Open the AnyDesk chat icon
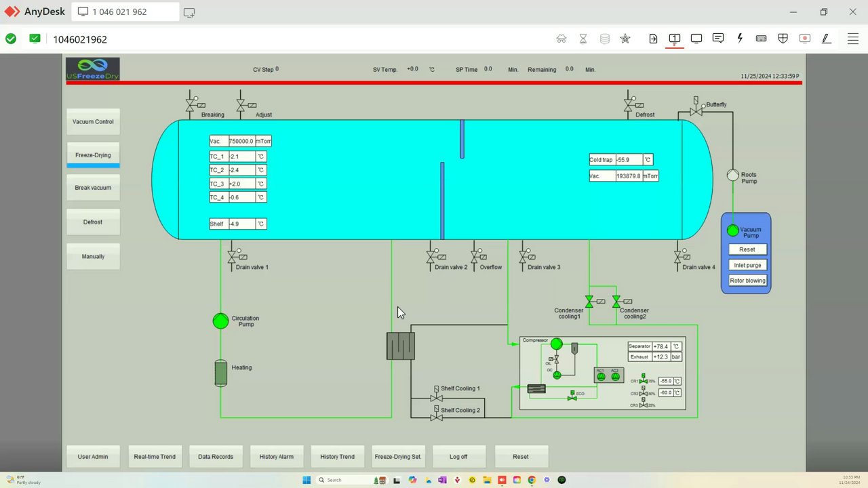 [x=718, y=39]
